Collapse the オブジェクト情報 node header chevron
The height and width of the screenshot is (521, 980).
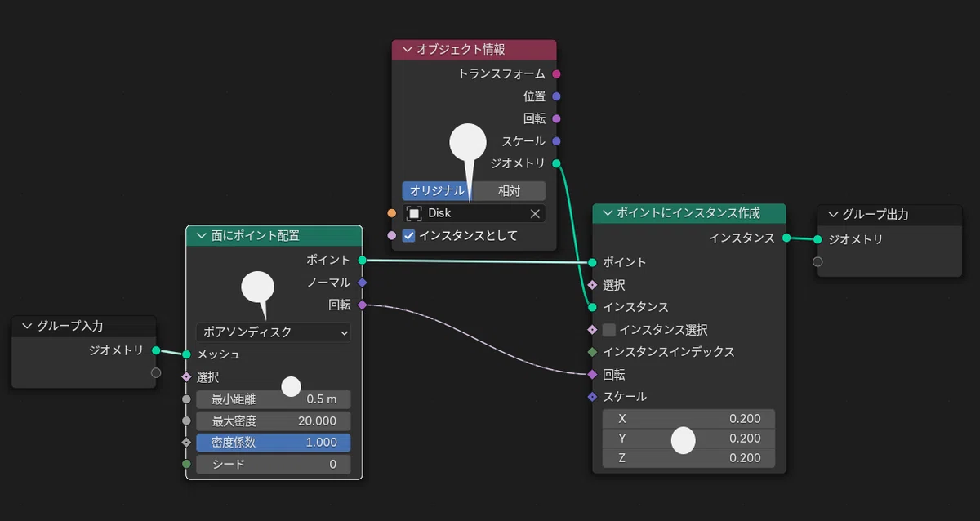(x=407, y=50)
